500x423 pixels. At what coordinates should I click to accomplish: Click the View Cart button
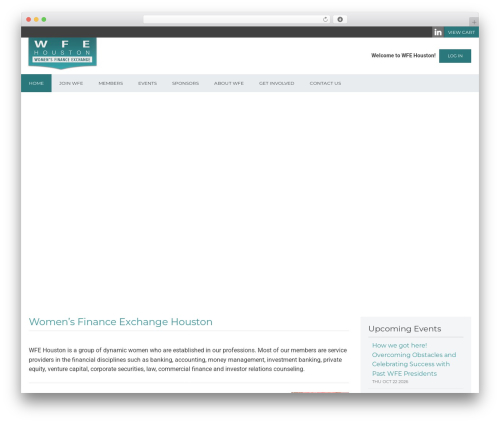click(461, 32)
